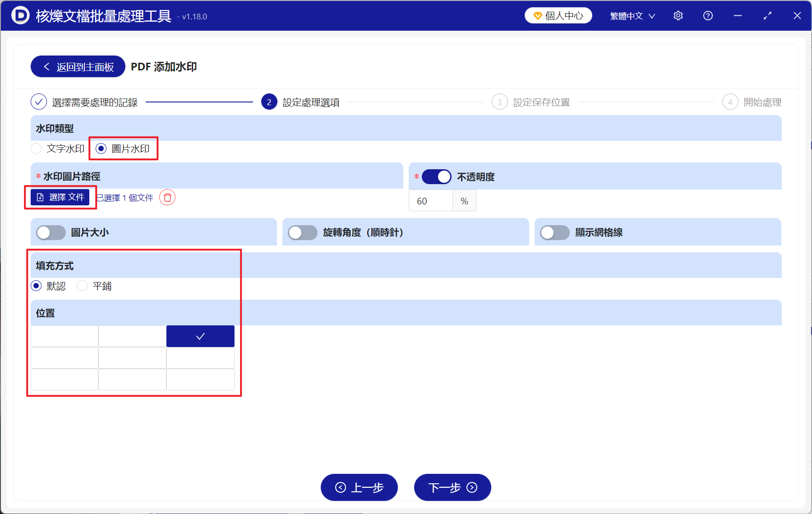
Task: Click the 返回到主面板 button
Action: tap(77, 66)
